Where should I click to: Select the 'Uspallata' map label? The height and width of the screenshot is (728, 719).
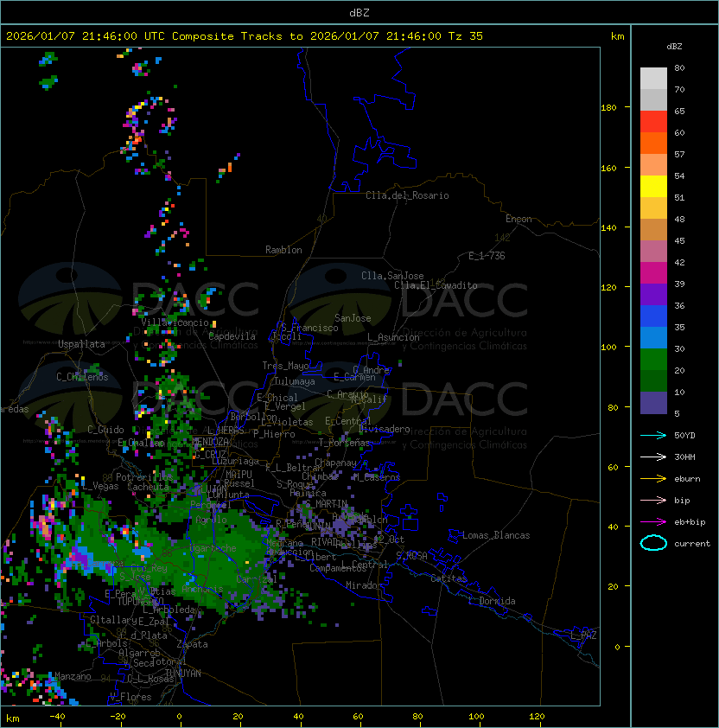click(81, 344)
